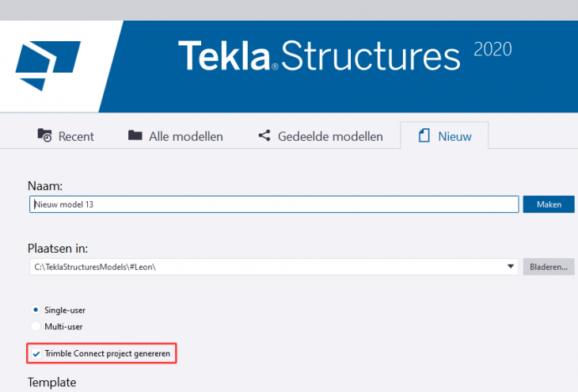Image resolution: width=578 pixels, height=392 pixels.
Task: Switch to the Recent tab
Action: pos(76,136)
